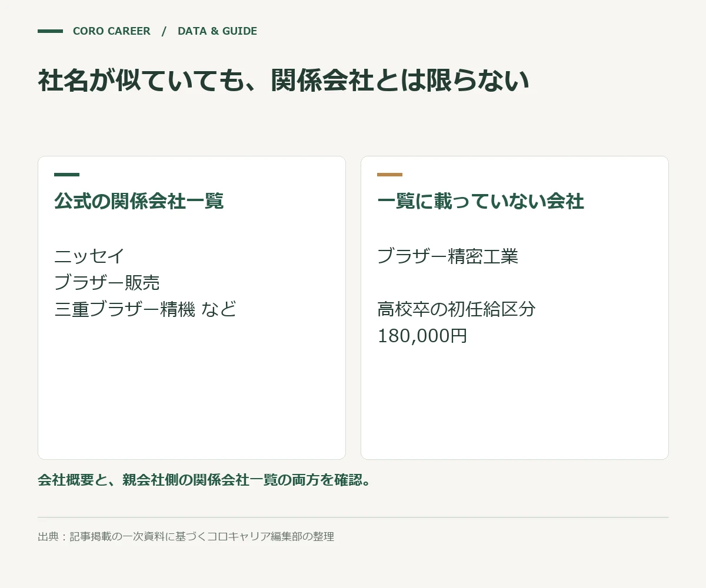Click the 180,000円 value
The image size is (706, 588).
click(422, 336)
